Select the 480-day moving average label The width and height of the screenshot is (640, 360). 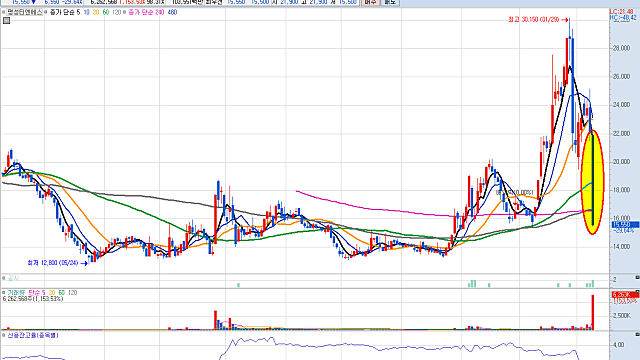(172, 12)
